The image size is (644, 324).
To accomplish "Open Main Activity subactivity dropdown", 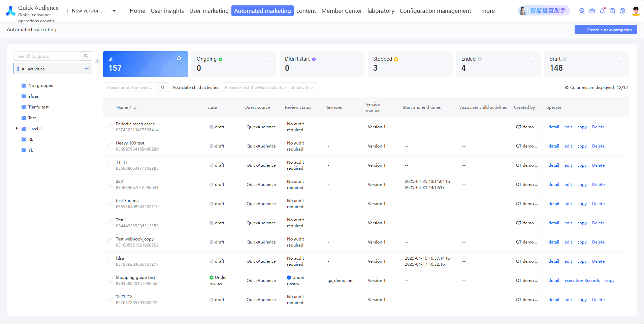I will pyautogui.click(x=269, y=87).
